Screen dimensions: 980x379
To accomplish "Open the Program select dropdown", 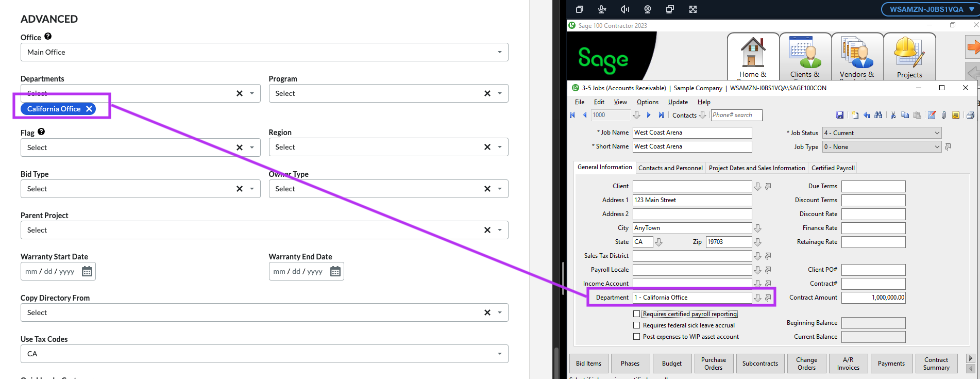I will click(x=388, y=93).
